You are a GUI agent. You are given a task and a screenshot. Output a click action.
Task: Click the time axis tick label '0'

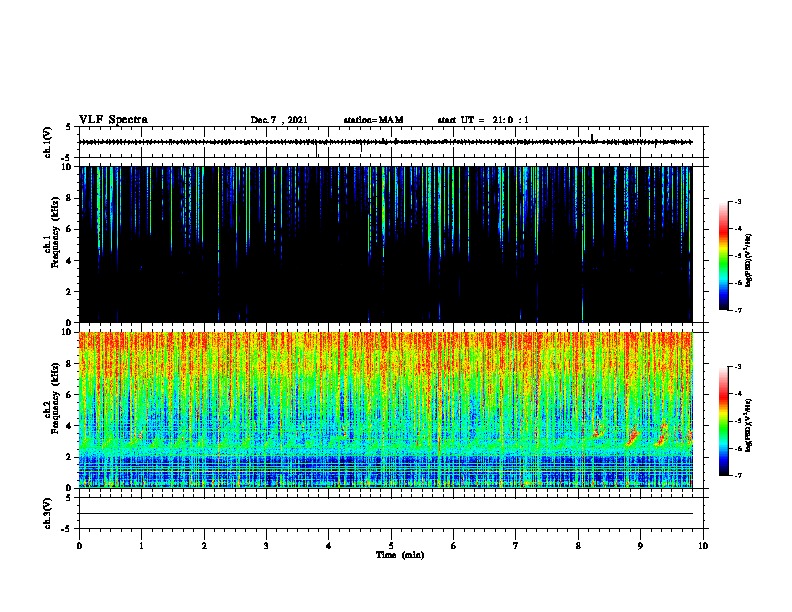[79, 546]
